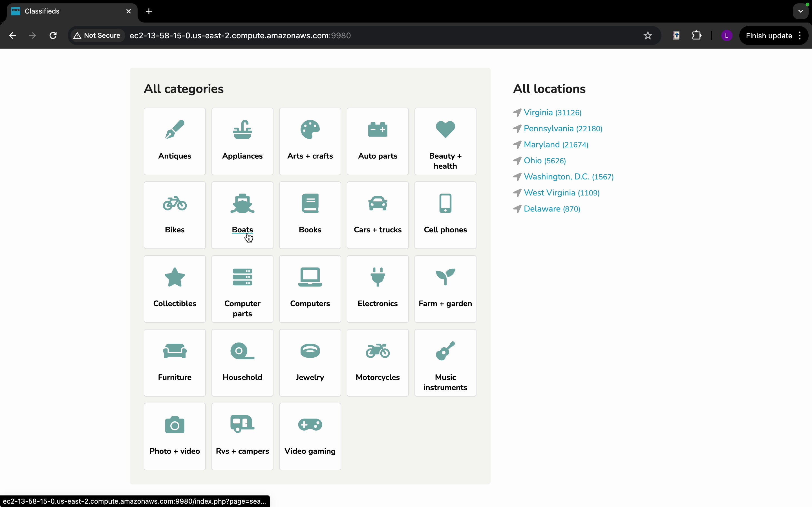Click the Auto parts battery icon

[x=378, y=130]
